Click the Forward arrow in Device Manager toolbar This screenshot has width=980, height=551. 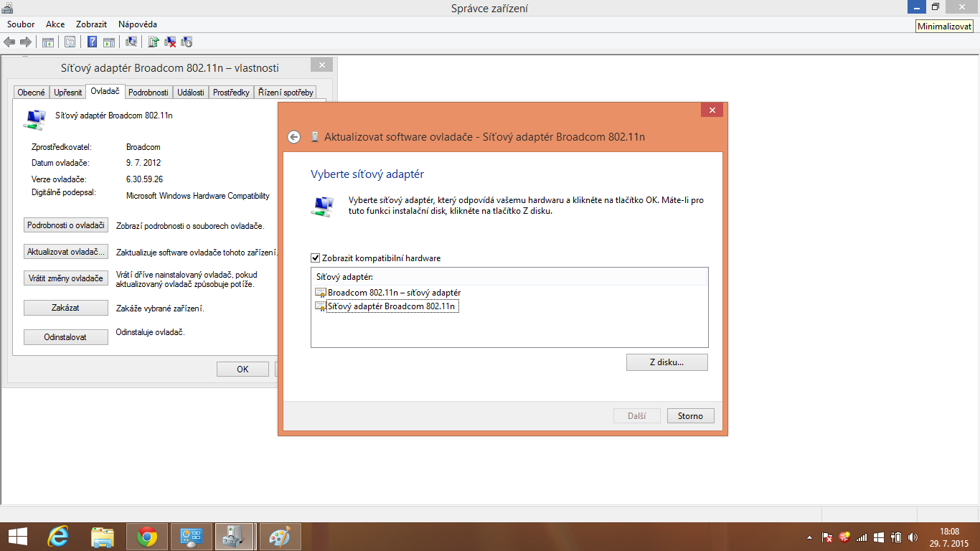coord(26,42)
